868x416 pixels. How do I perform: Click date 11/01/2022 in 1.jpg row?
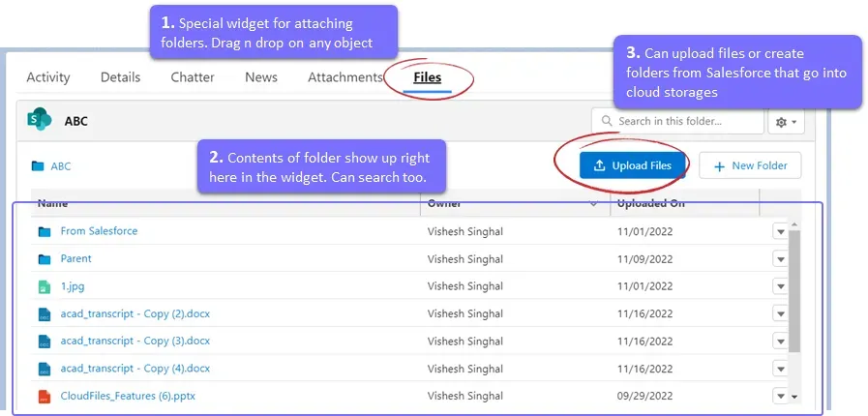point(644,286)
